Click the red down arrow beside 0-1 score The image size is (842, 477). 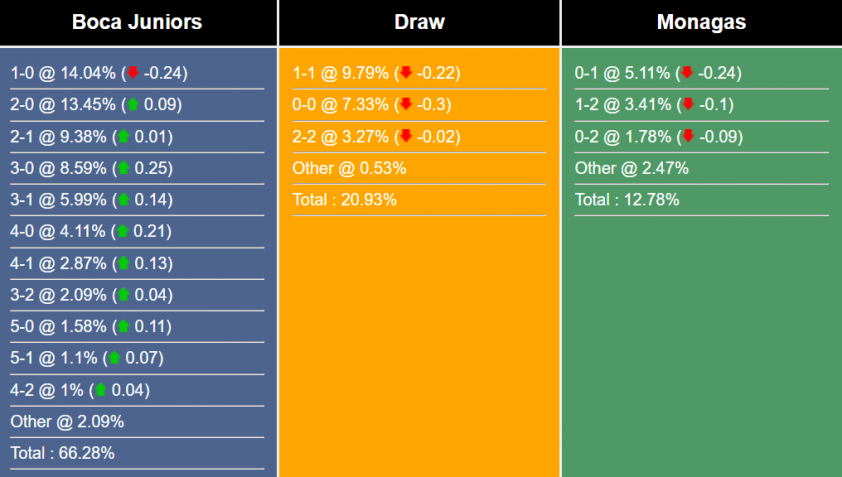coord(687,72)
